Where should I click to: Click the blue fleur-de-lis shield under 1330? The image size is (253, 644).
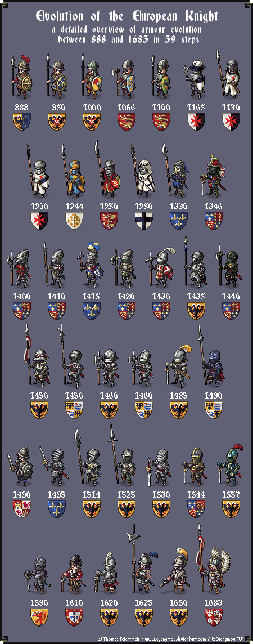click(x=179, y=221)
